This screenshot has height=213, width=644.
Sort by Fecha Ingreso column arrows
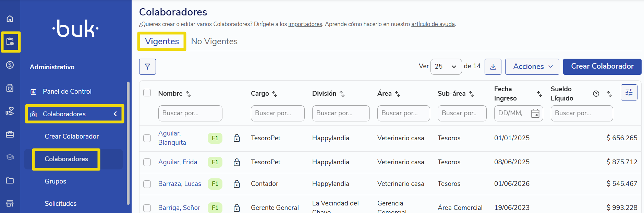click(x=539, y=94)
